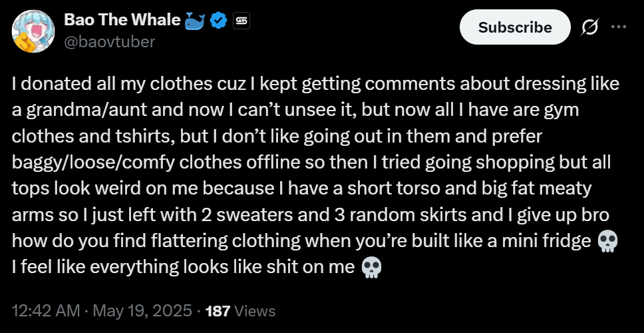Click the display name Bao The Whale
This screenshot has width=644, height=333.
(122, 20)
